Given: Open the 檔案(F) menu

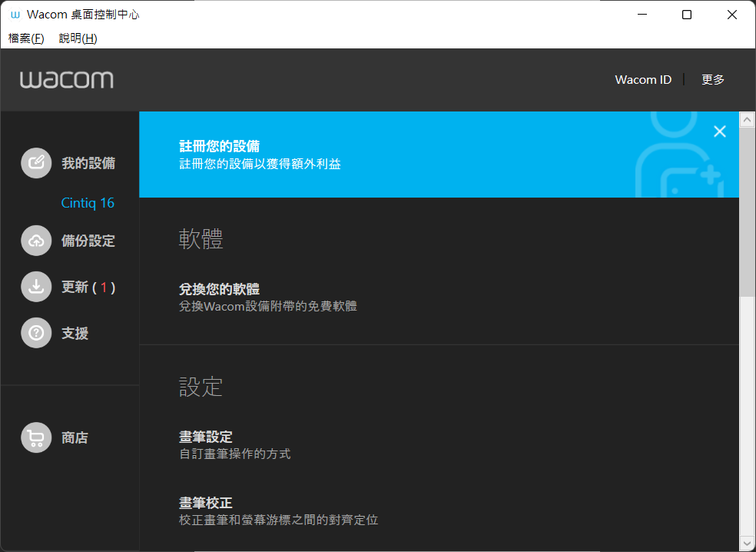Looking at the screenshot, I should (26, 38).
